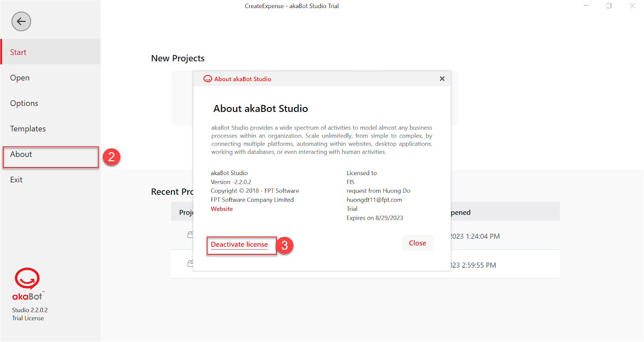Choose Exit in sidebar
644x342 pixels.
pyautogui.click(x=51, y=180)
